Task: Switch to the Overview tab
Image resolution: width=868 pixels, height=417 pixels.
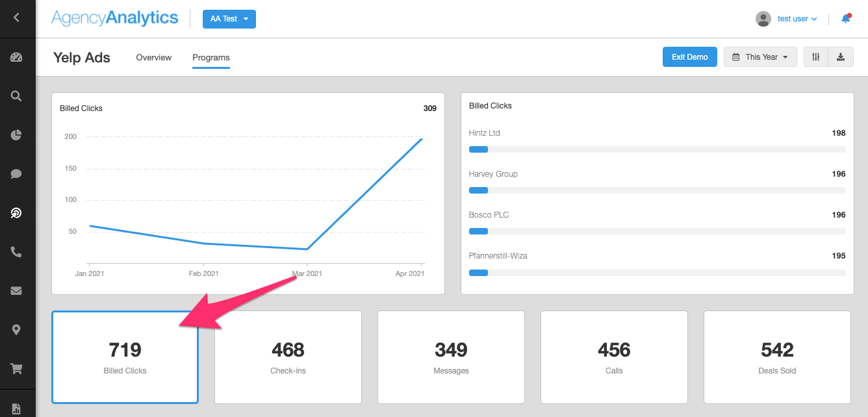Action: (x=153, y=58)
